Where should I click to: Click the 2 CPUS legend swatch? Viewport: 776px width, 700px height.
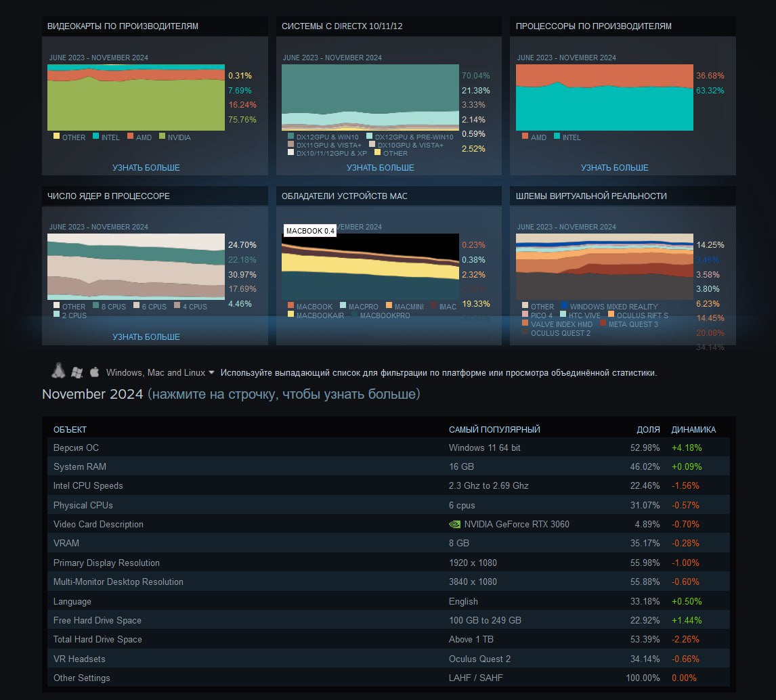pyautogui.click(x=56, y=314)
